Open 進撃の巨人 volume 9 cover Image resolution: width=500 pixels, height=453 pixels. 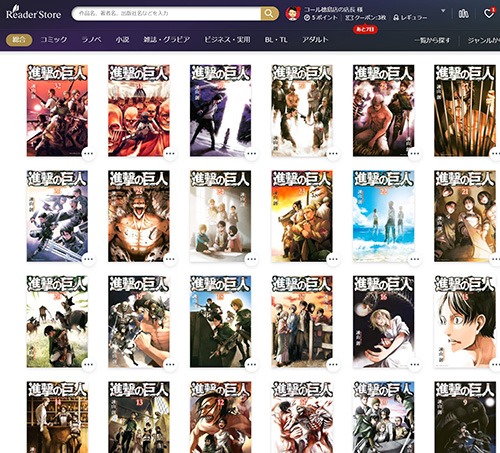coord(465,417)
